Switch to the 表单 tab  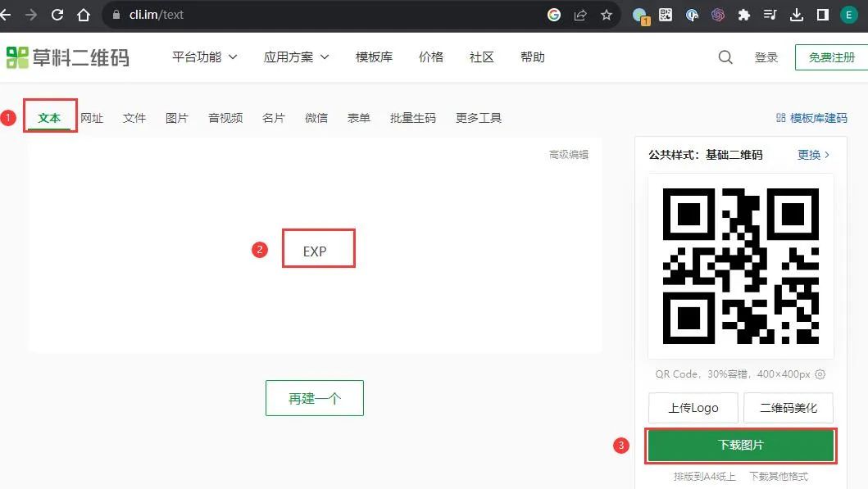(x=359, y=118)
